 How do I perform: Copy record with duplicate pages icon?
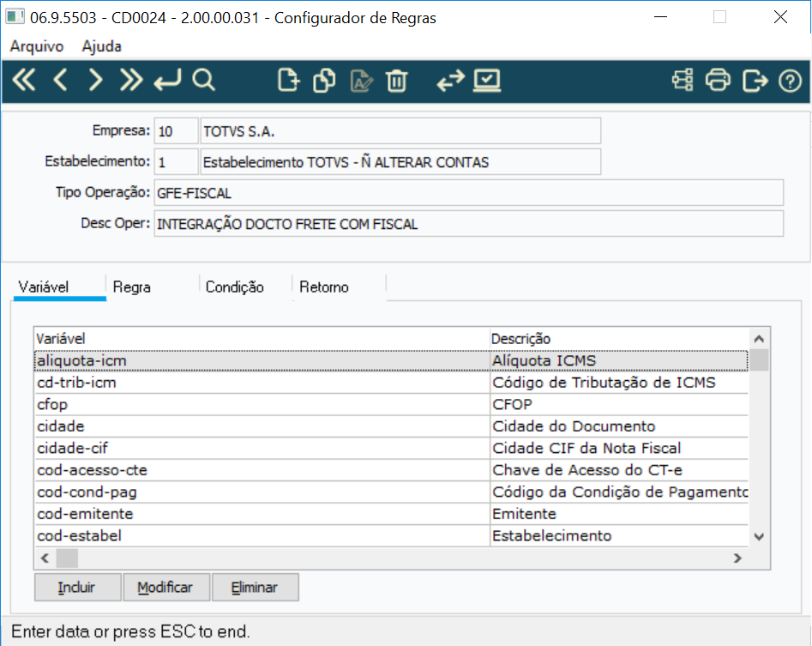pyautogui.click(x=324, y=81)
